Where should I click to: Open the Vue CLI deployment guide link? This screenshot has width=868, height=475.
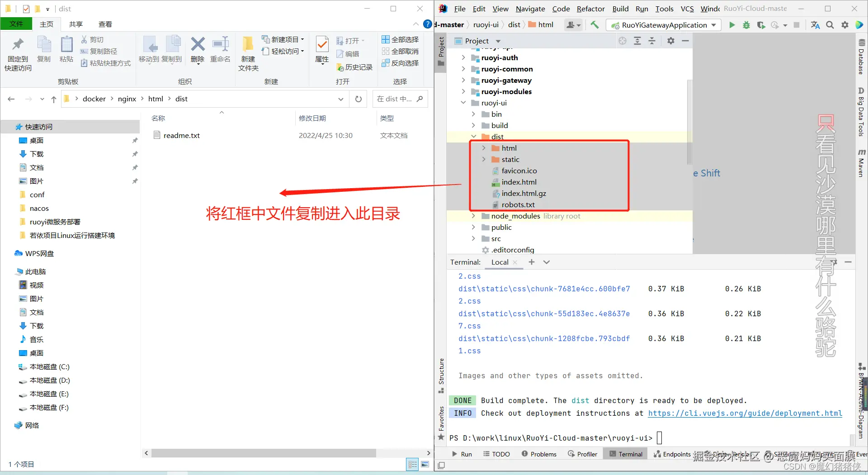pyautogui.click(x=745, y=413)
